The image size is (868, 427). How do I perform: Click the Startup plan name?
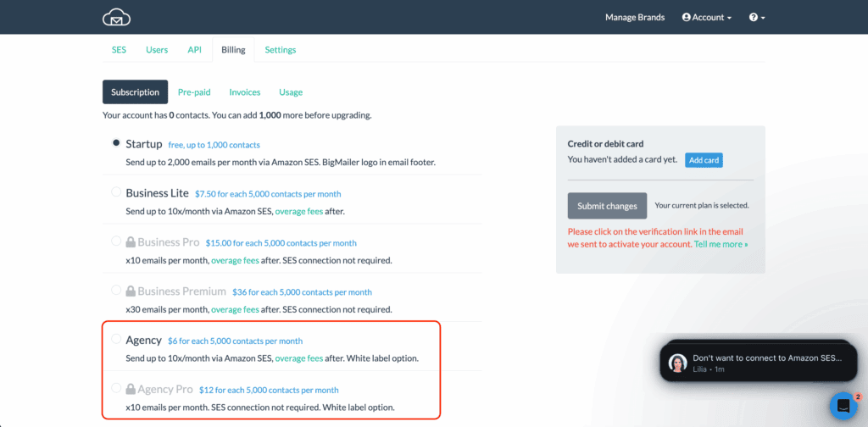pyautogui.click(x=144, y=144)
